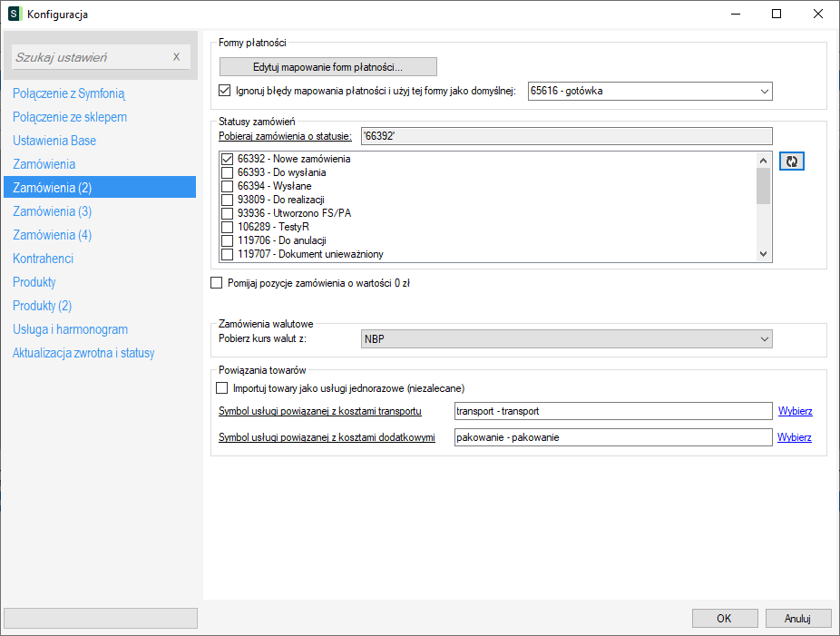This screenshot has height=636, width=840.
Task: Click 'Wybierz' link for additional costs service
Action: tap(794, 437)
